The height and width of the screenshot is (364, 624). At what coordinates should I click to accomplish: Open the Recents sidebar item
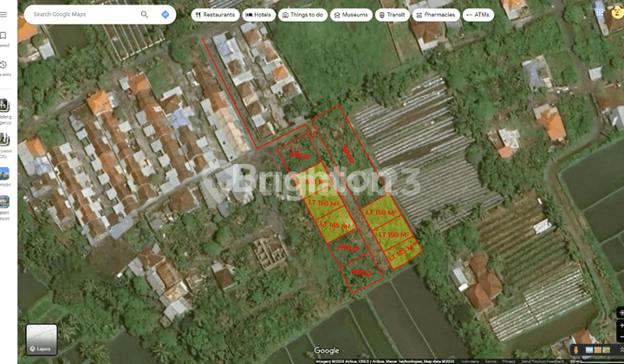[3, 66]
